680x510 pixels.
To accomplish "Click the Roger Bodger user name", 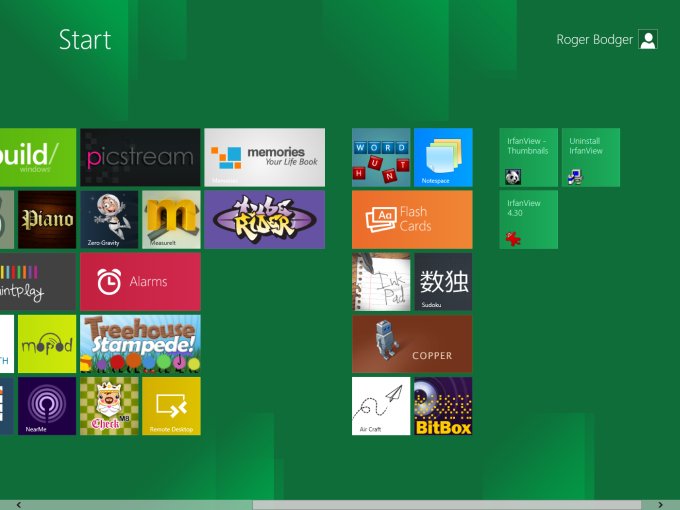I will click(x=595, y=39).
